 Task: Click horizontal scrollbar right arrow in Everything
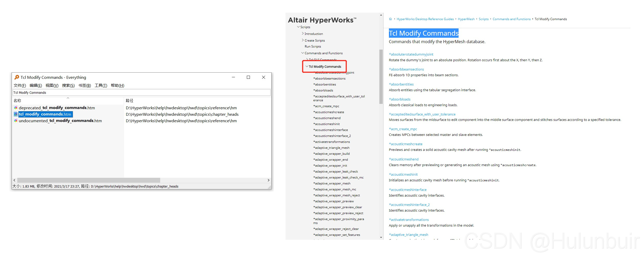268,180
